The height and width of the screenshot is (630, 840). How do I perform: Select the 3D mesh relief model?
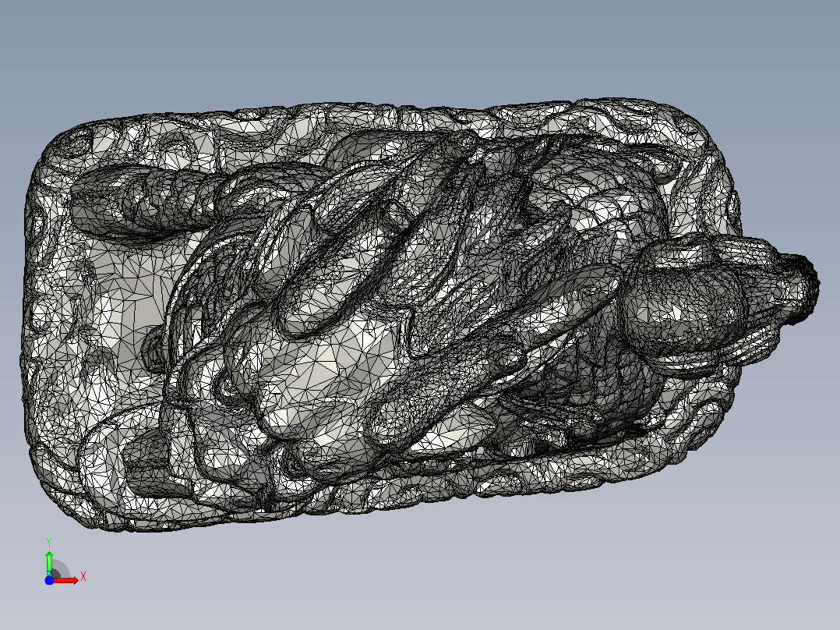click(420, 315)
